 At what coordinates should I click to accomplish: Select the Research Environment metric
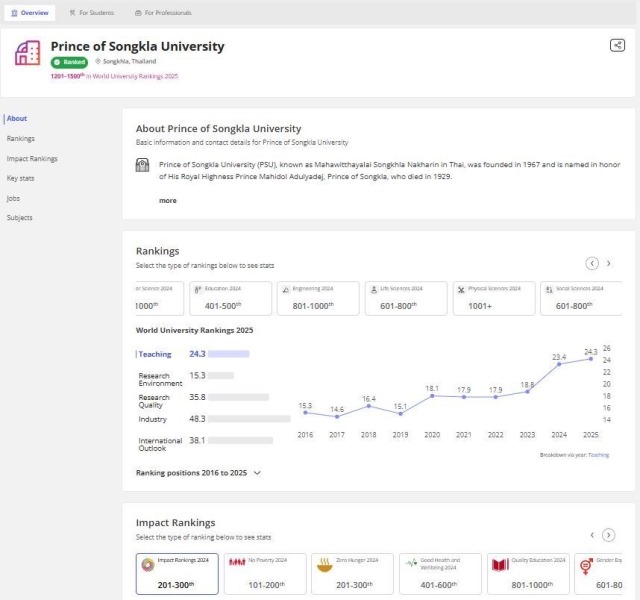click(x=160, y=379)
